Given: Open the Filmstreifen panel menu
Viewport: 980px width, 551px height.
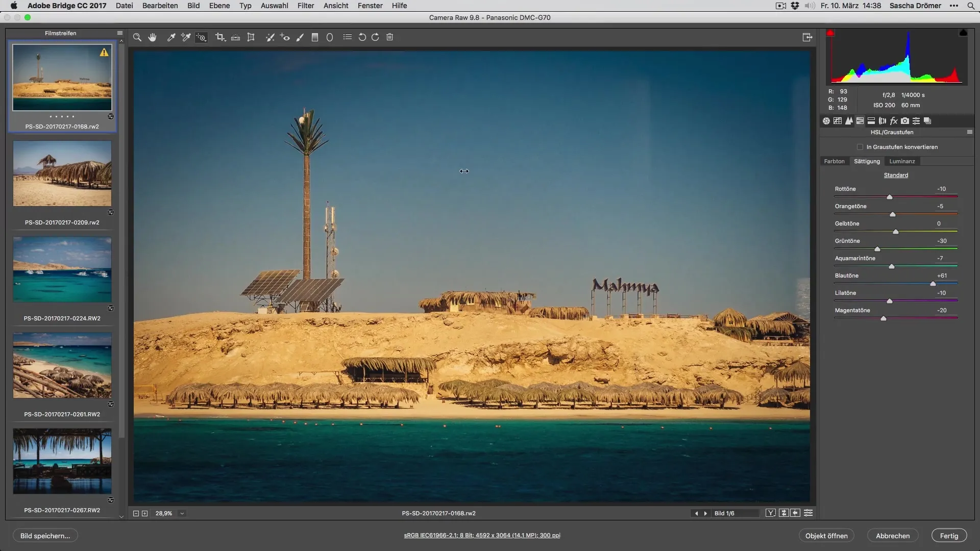Looking at the screenshot, I should tap(120, 33).
